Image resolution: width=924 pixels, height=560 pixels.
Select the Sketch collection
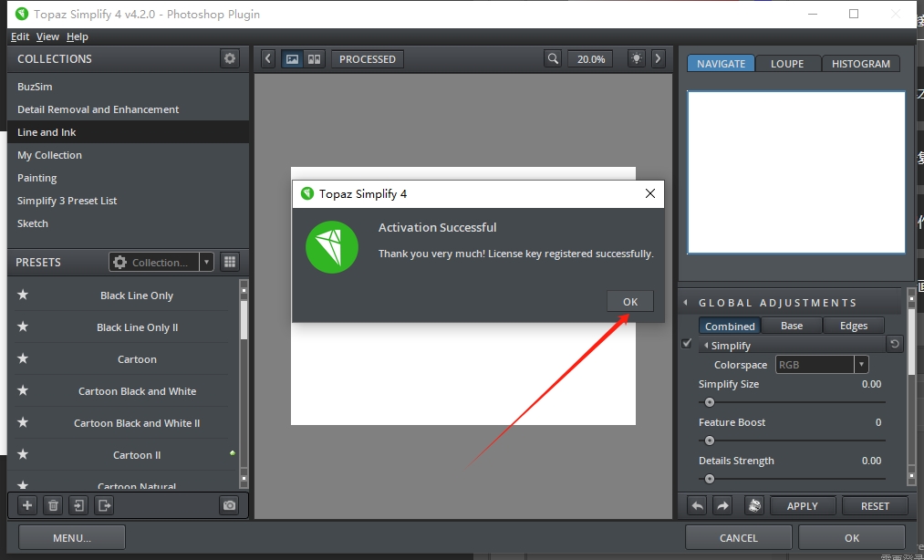[128, 223]
